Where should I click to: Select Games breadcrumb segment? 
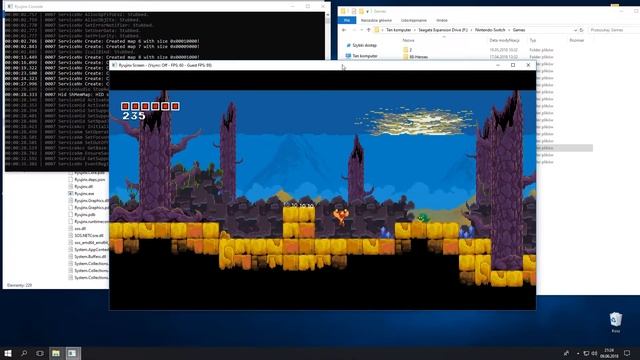tap(519, 30)
